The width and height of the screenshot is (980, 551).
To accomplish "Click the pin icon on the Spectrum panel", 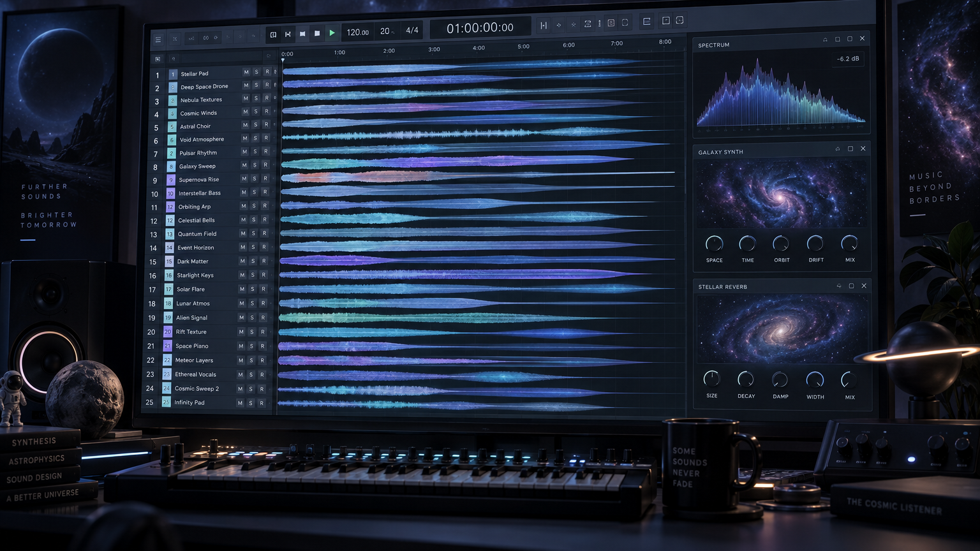I will 825,40.
